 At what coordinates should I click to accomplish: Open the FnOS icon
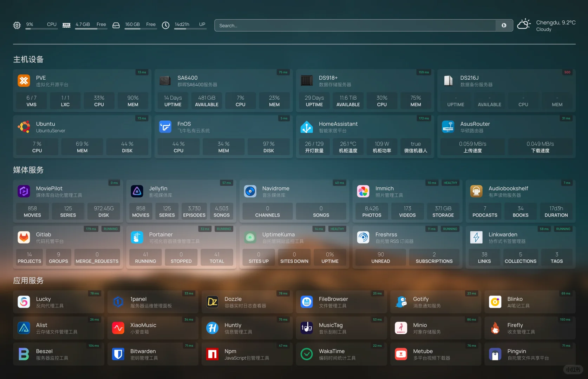pyautogui.click(x=165, y=127)
